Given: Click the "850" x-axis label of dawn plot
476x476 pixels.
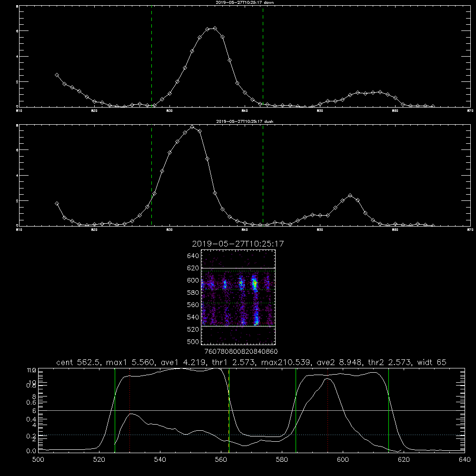Looking at the screenshot, I should click(320, 111).
